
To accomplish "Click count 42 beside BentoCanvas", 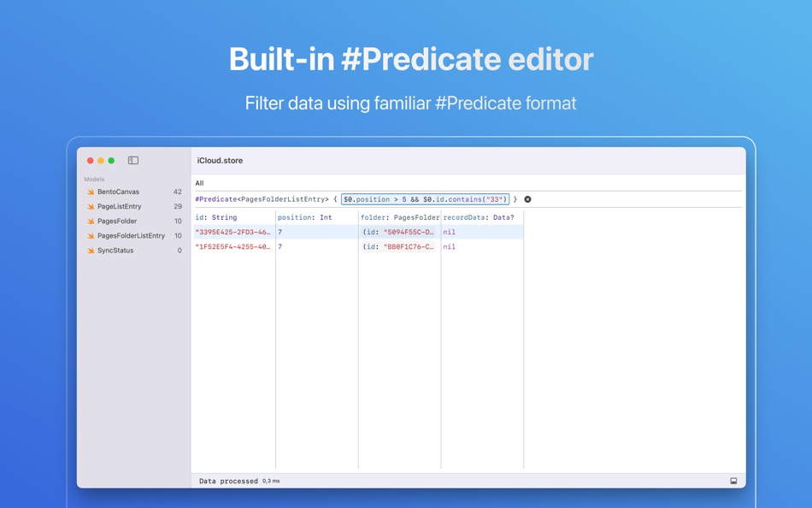I will (x=178, y=192).
